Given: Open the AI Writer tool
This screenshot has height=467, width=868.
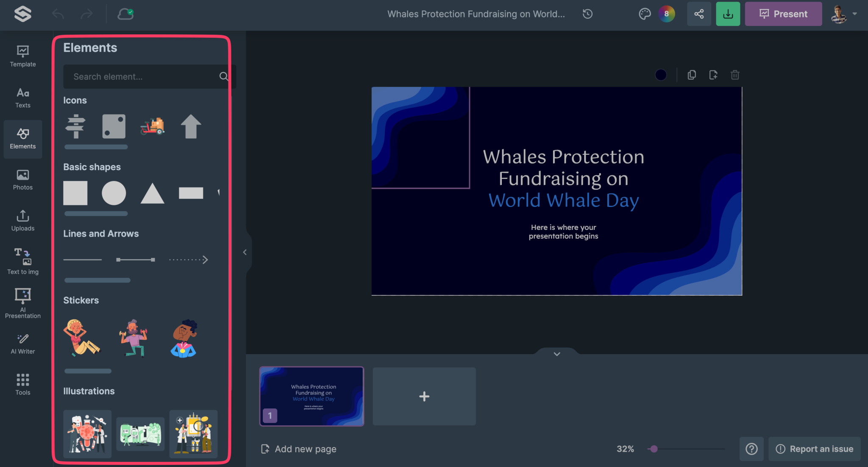Looking at the screenshot, I should [x=22, y=343].
